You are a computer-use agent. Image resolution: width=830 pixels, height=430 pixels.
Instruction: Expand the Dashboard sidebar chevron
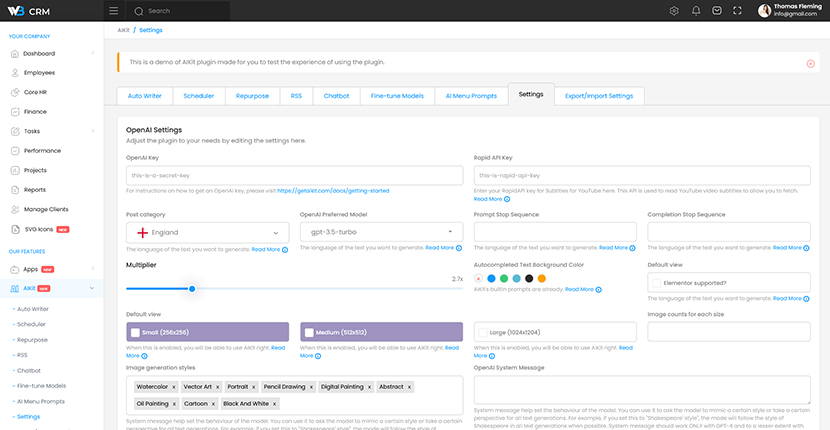(x=93, y=53)
